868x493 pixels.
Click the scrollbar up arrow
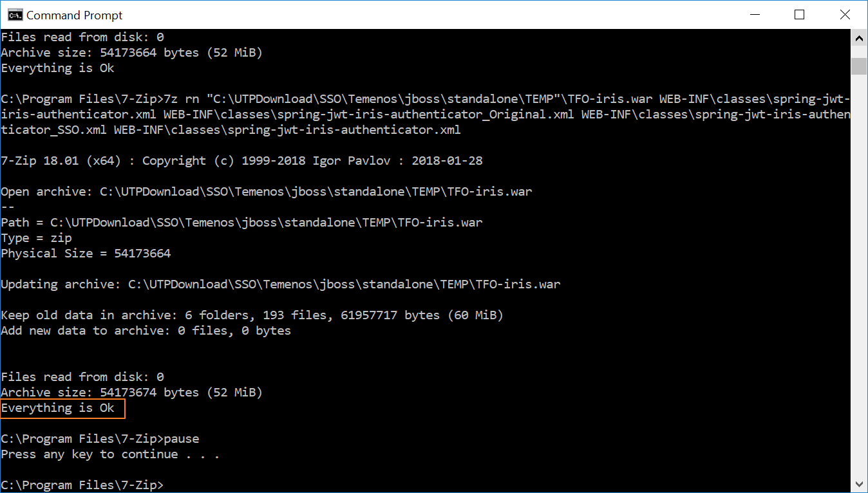click(859, 38)
